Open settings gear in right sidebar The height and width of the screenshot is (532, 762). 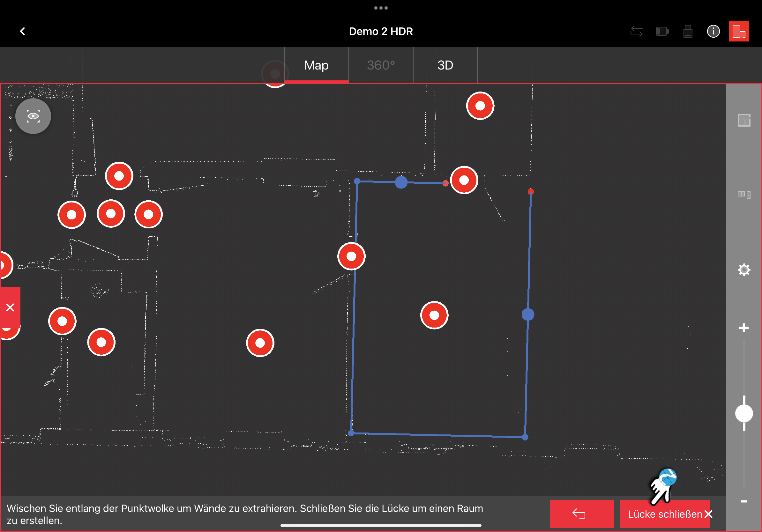pos(744,270)
